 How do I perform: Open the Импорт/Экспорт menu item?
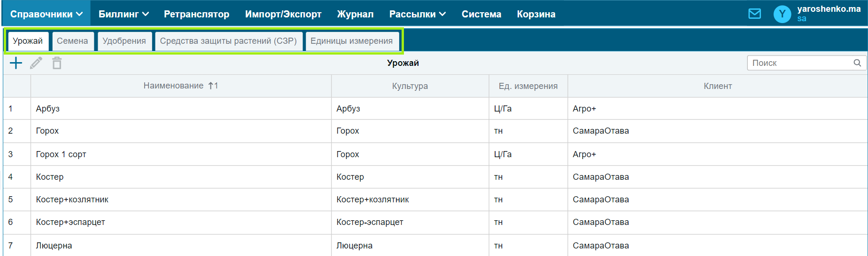pyautogui.click(x=283, y=14)
